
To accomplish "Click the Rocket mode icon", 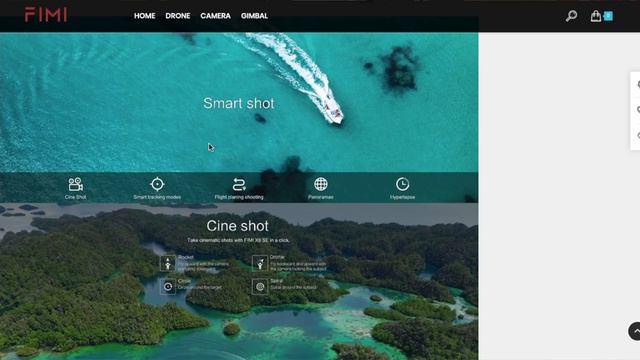I will [168, 263].
